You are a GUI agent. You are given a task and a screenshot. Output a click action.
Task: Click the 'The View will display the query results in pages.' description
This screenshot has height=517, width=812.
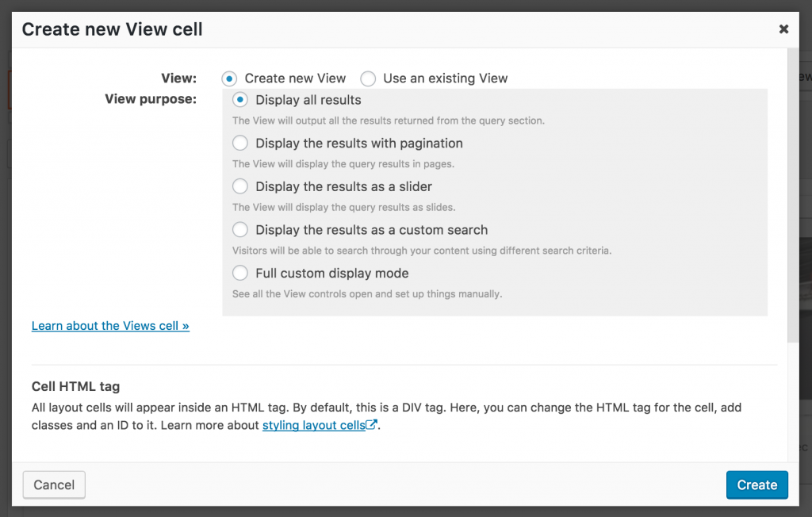pyautogui.click(x=343, y=164)
